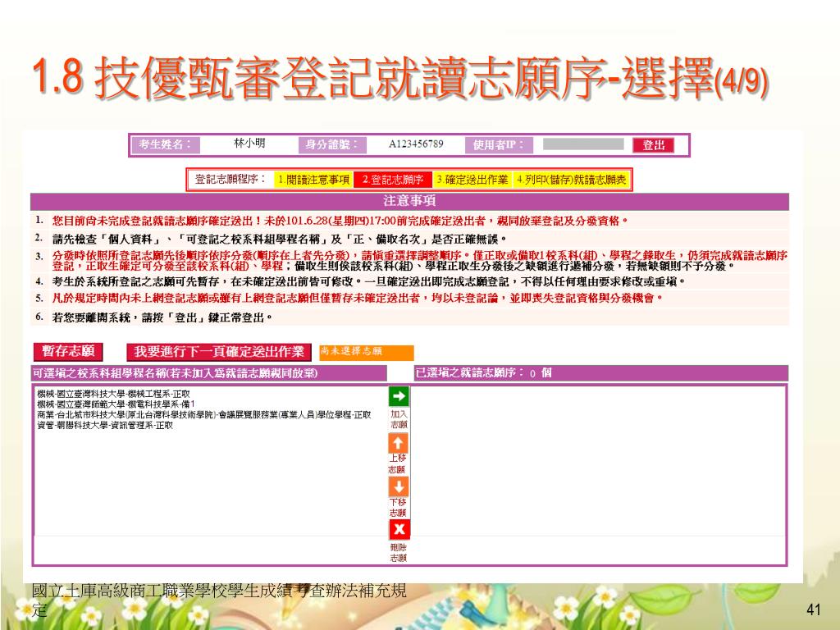Go to step 3.確定送出作業
The image size is (840, 630).
coord(472,180)
